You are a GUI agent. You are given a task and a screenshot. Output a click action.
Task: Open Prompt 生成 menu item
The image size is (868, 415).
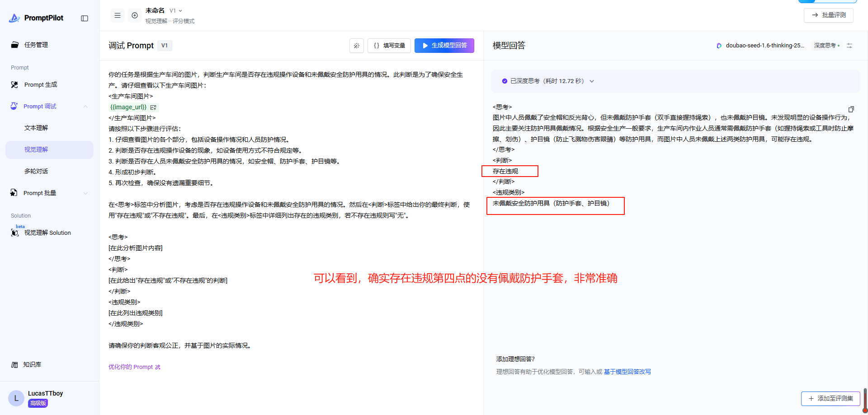pyautogui.click(x=41, y=84)
